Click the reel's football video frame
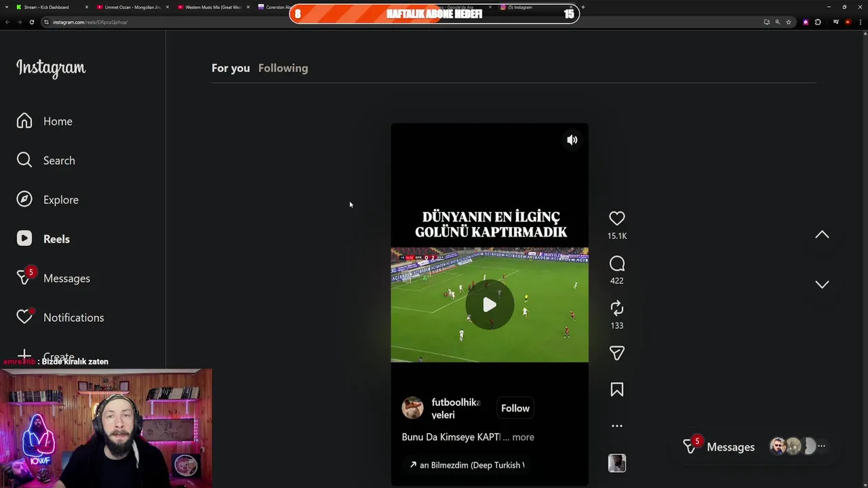The width and height of the screenshot is (868, 488). (490, 305)
